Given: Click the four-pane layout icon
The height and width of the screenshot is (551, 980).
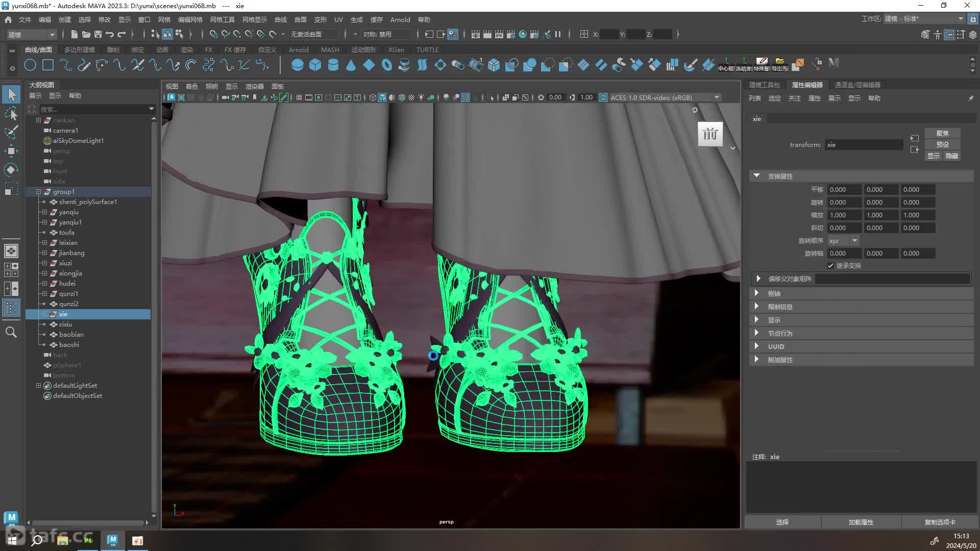Looking at the screenshot, I should click(x=11, y=270).
